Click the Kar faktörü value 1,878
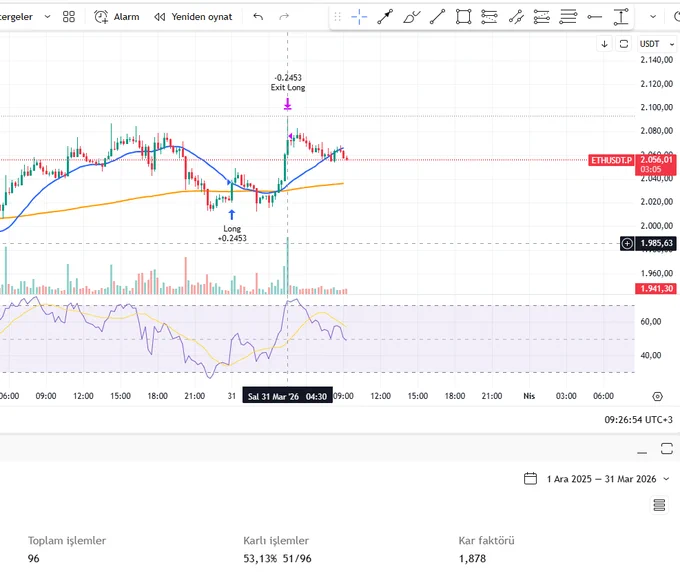The height and width of the screenshot is (576, 680). [x=472, y=558]
